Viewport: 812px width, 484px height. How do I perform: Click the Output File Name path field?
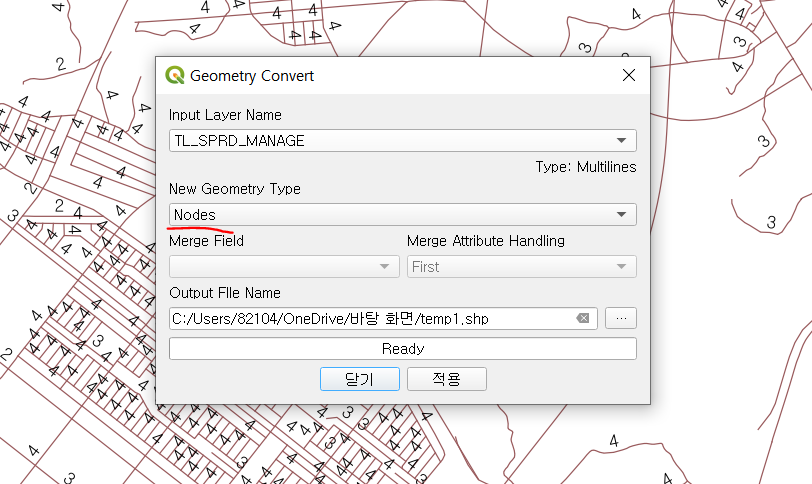383,318
